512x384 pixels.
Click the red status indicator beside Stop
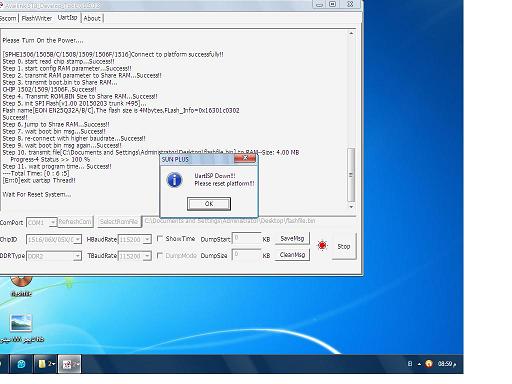322,246
